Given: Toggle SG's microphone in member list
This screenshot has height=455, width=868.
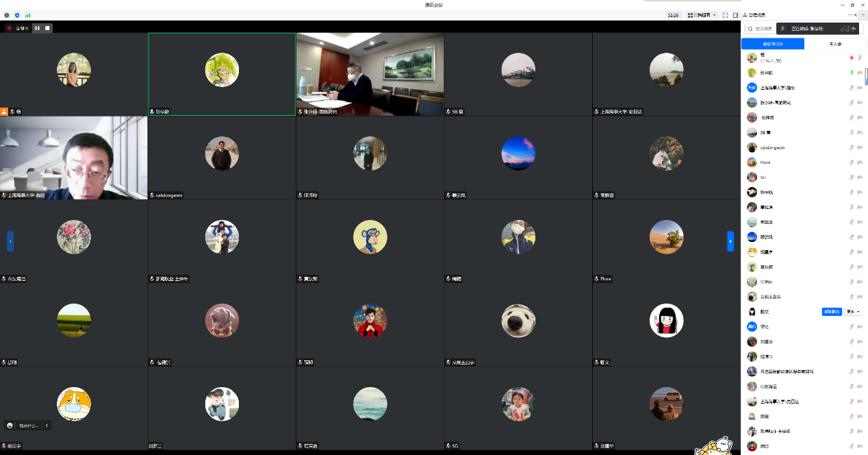Looking at the screenshot, I should click(852, 177).
